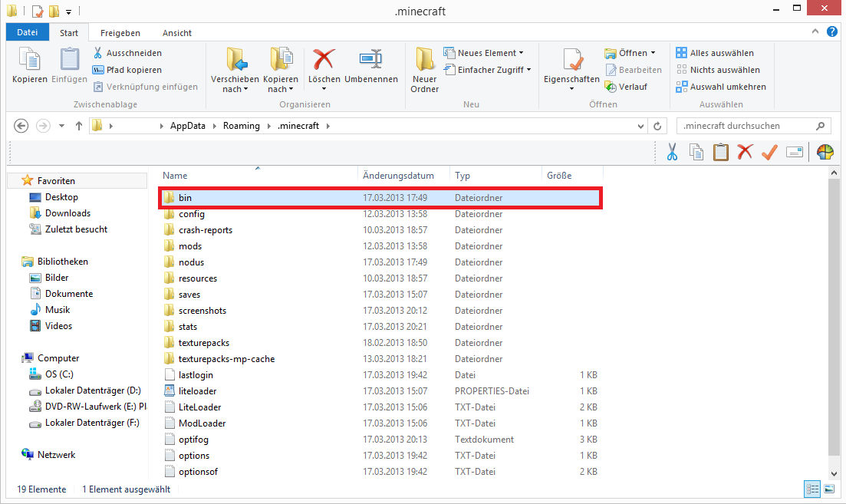
Task: Open Neues Element dropdown
Action: tap(483, 53)
